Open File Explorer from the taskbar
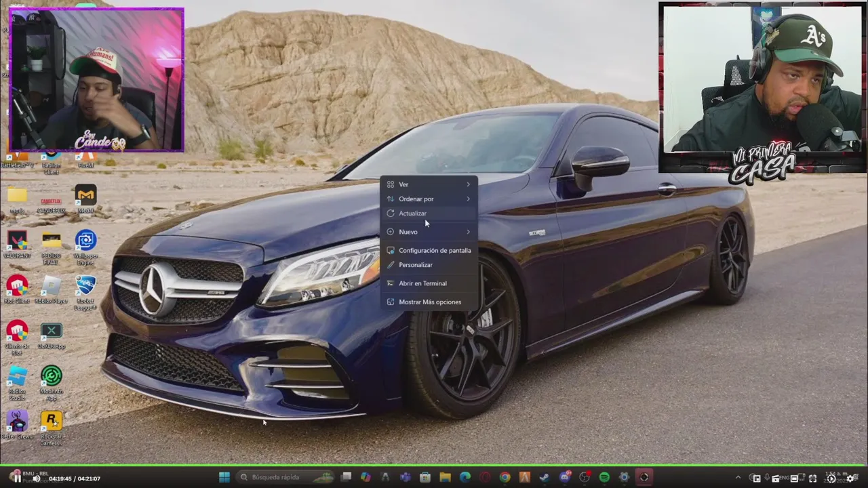This screenshot has height=488, width=868. pos(445,477)
